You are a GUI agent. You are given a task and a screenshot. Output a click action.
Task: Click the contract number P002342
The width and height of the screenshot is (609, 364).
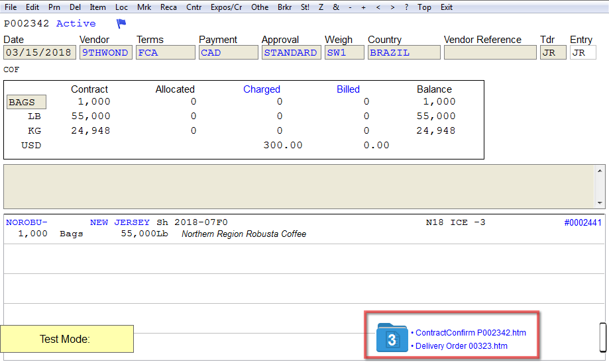pyautogui.click(x=27, y=23)
